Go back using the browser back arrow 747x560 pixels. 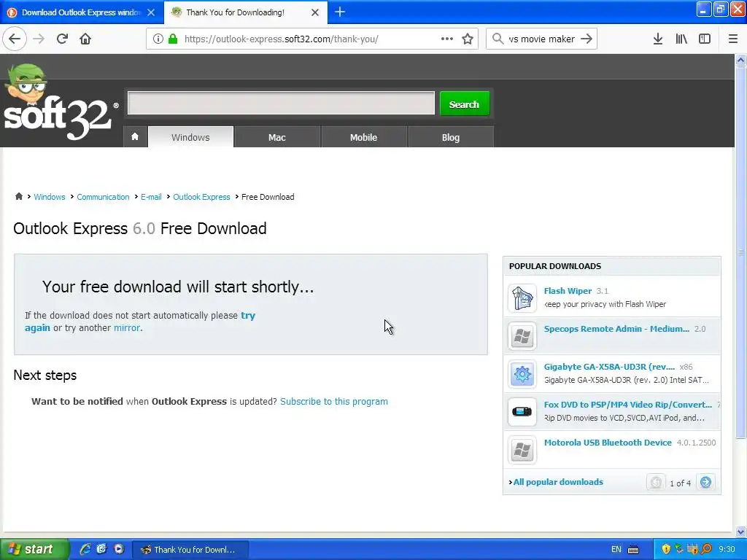coord(15,39)
